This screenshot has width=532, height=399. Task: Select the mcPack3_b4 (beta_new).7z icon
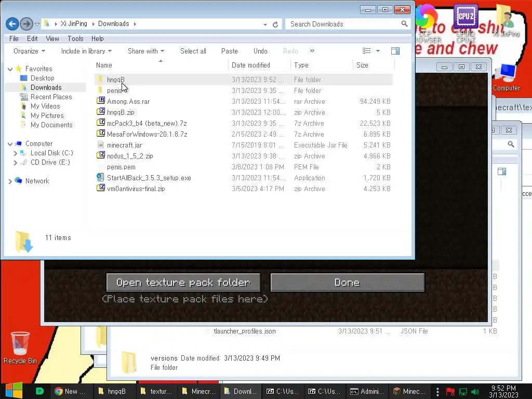tap(100, 123)
